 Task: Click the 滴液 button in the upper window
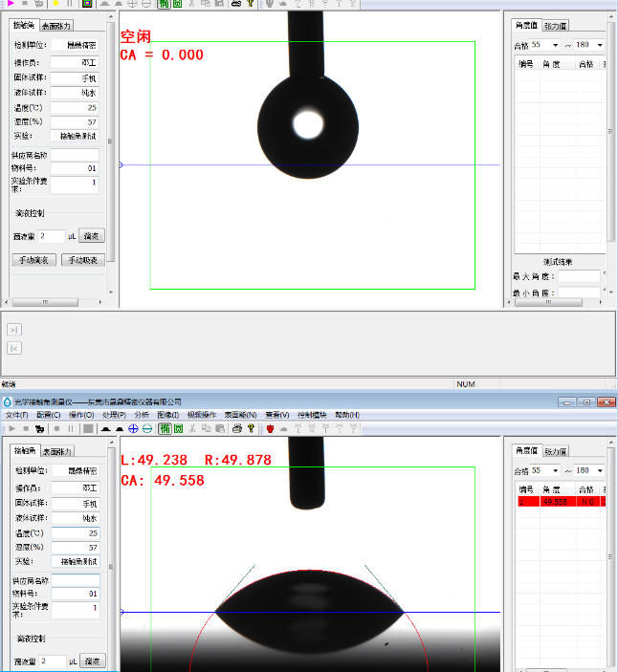[x=91, y=236]
